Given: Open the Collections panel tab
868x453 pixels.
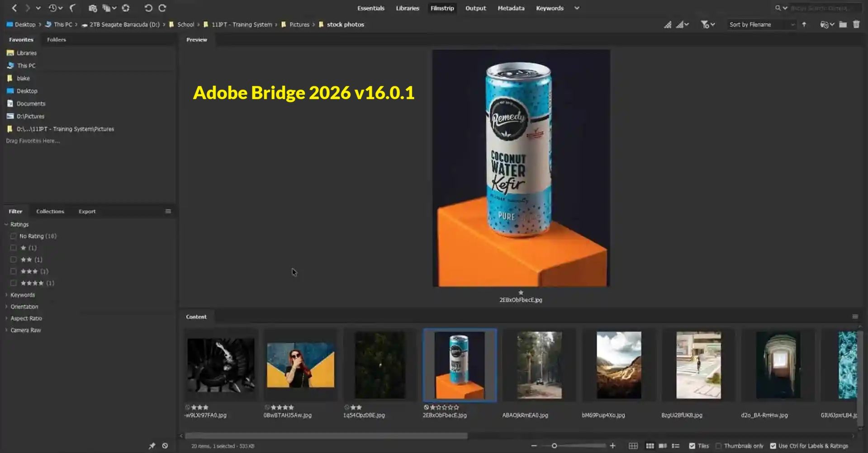Looking at the screenshot, I should point(50,211).
